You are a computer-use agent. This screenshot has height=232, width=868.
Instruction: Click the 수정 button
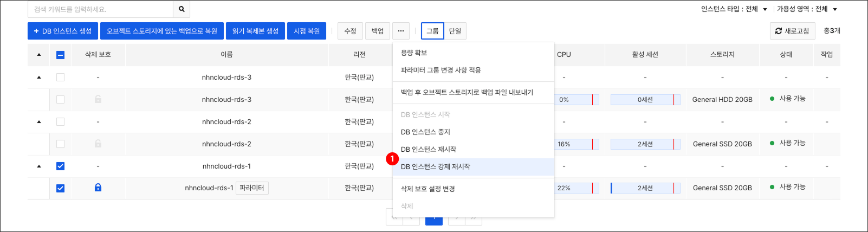350,31
